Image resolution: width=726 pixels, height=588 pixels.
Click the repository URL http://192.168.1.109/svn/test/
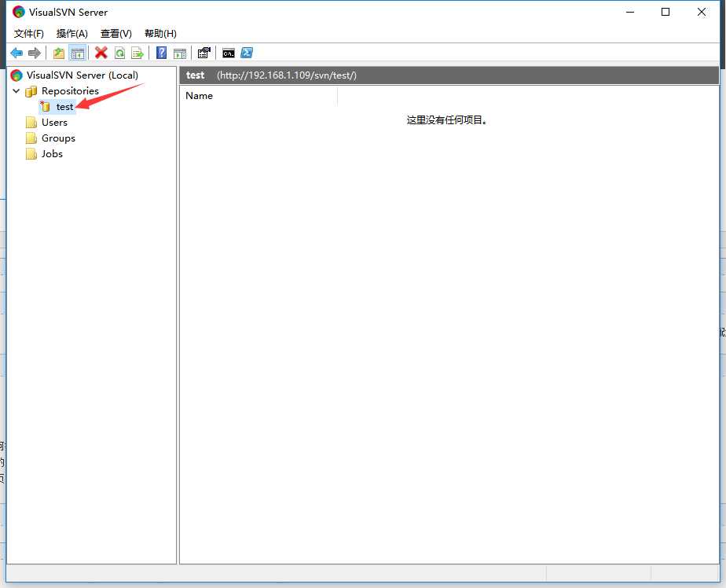tap(287, 75)
